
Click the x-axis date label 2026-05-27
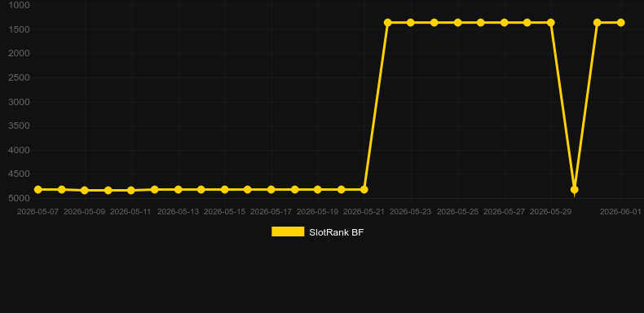click(x=504, y=212)
